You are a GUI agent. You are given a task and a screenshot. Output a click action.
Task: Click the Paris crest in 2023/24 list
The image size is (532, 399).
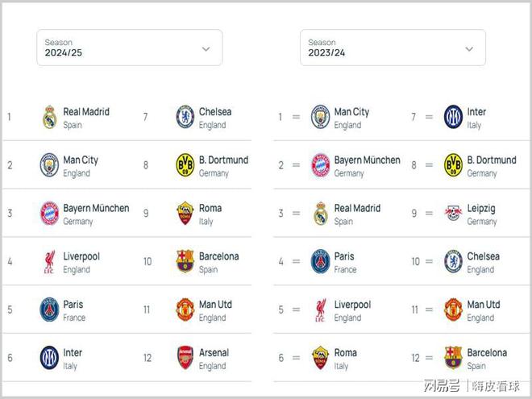321,262
